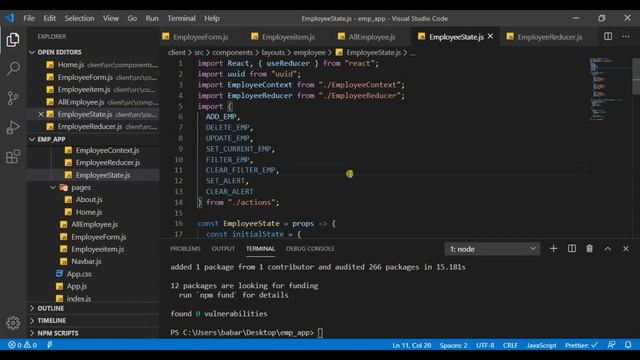Click the lightning bolt status bar icon
Screen dimensions: 640x360
[50, 345]
